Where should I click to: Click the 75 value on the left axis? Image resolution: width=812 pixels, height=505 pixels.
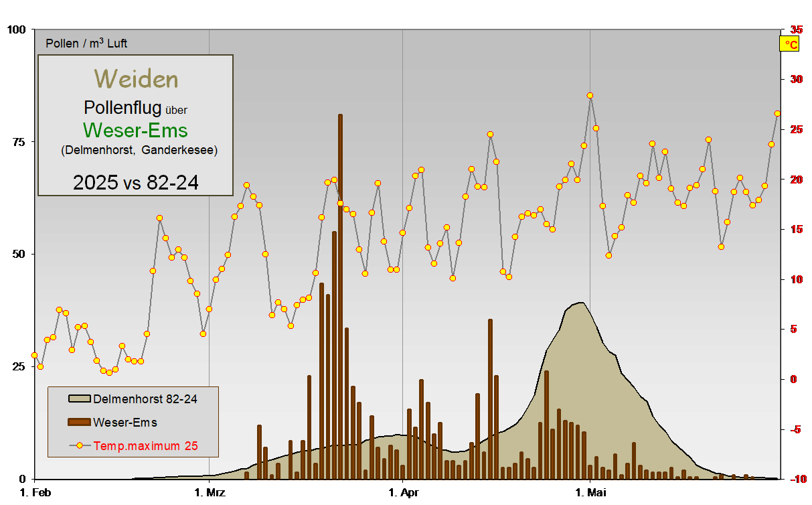(x=19, y=142)
